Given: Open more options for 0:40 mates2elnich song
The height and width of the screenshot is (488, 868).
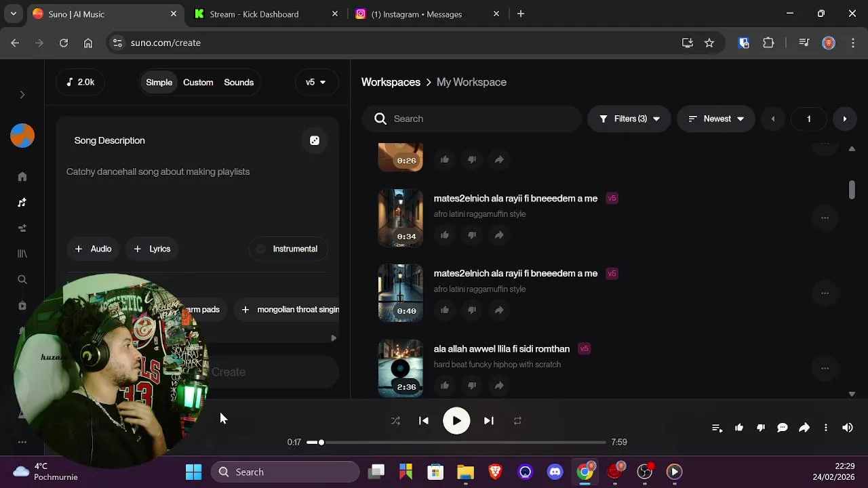Looking at the screenshot, I should point(825,293).
